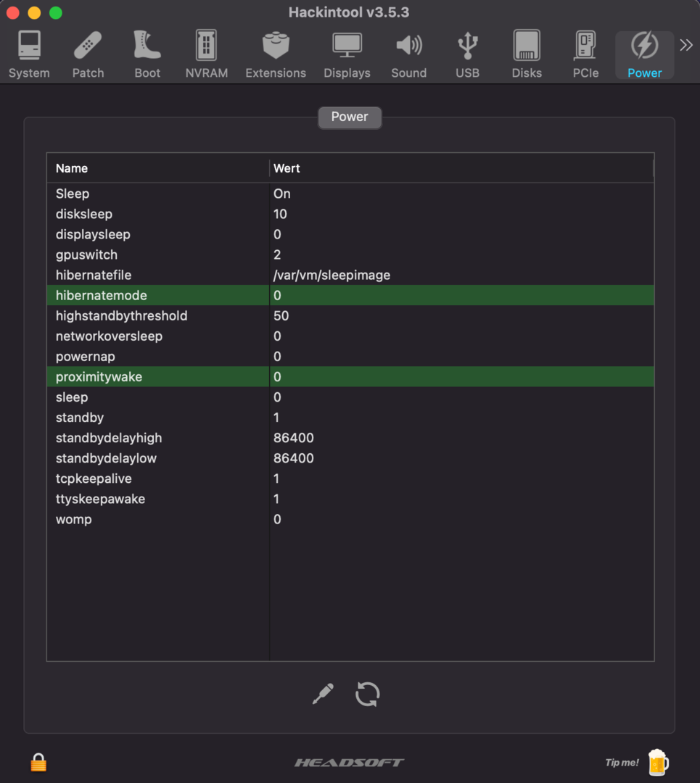Open the Sound toolbar section
Viewport: 700px width, 783px height.
coord(408,55)
